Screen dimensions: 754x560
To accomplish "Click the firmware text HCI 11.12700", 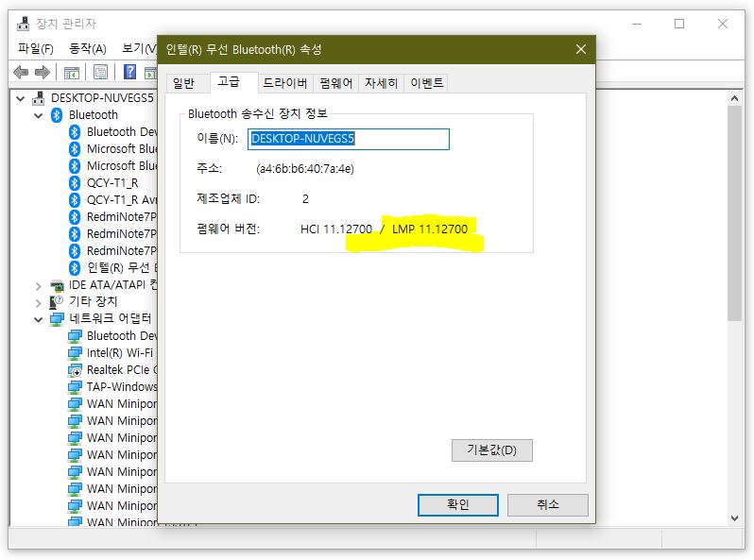I will click(336, 229).
